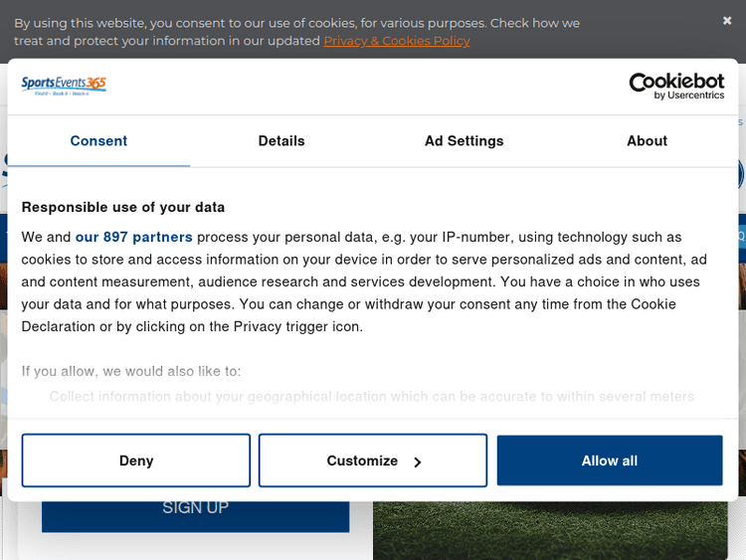746x560 pixels.
Task: Open the Details tab
Action: pyautogui.click(x=281, y=141)
